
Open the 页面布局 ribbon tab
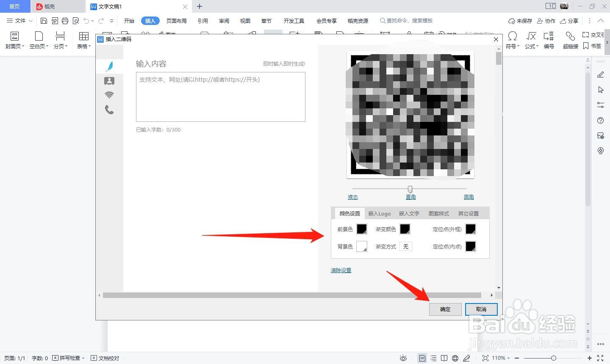tap(177, 21)
